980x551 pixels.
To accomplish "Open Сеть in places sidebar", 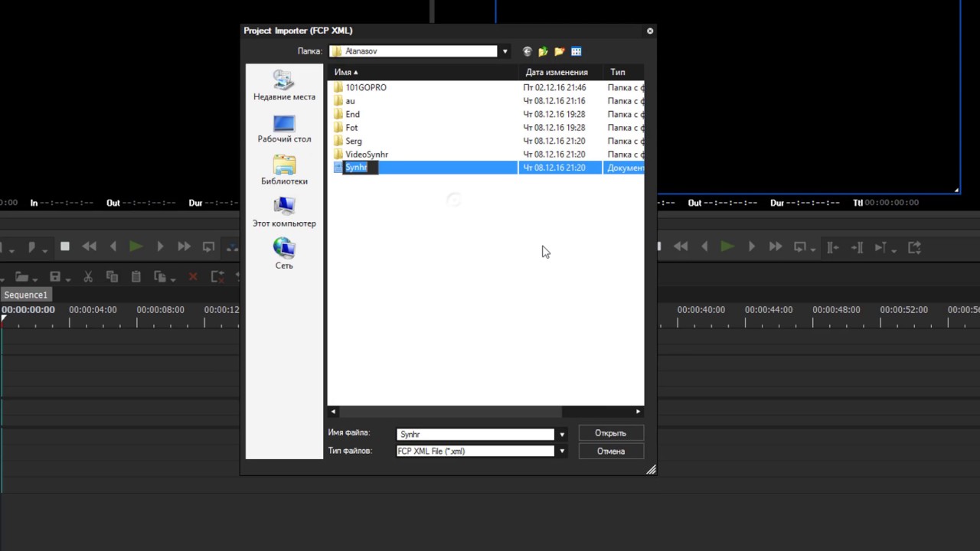I will [x=284, y=253].
